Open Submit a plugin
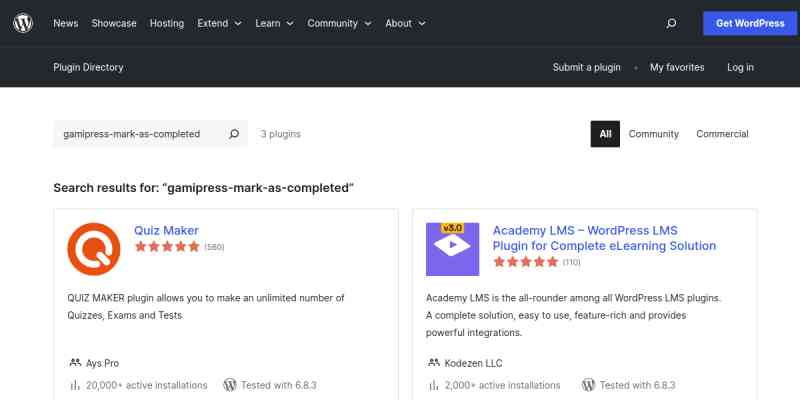This screenshot has width=800, height=400. tap(587, 67)
